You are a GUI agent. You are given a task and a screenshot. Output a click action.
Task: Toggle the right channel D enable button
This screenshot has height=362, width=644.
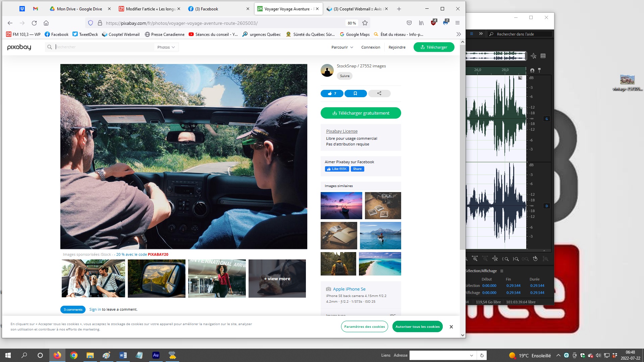point(547,206)
